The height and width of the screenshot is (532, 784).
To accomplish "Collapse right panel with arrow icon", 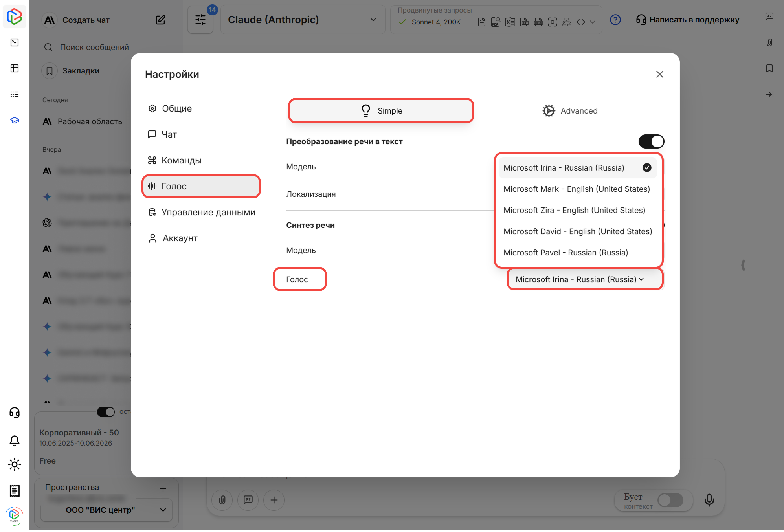I will coord(769,94).
